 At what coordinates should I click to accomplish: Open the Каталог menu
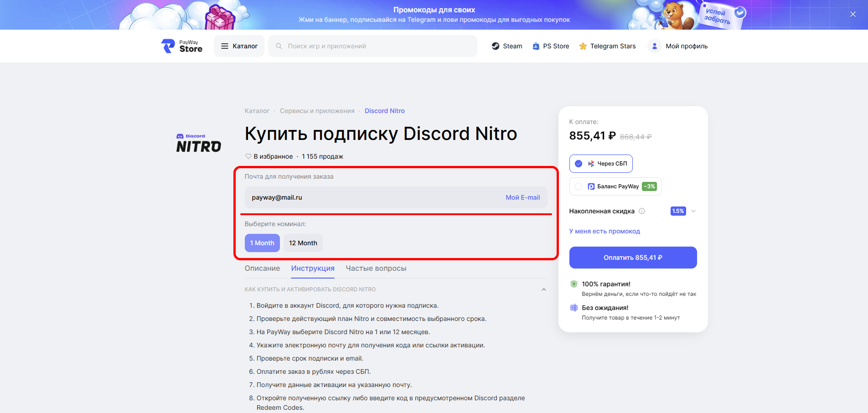tap(239, 46)
